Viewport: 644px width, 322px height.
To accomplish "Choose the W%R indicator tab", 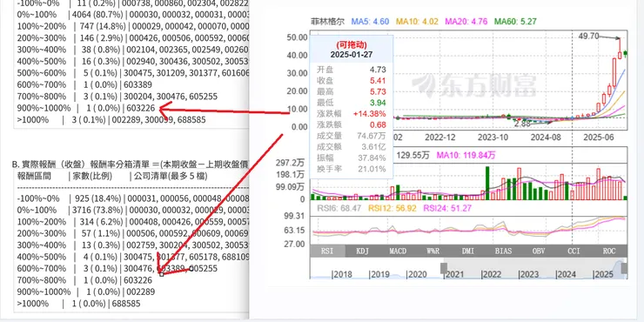I will [433, 251].
